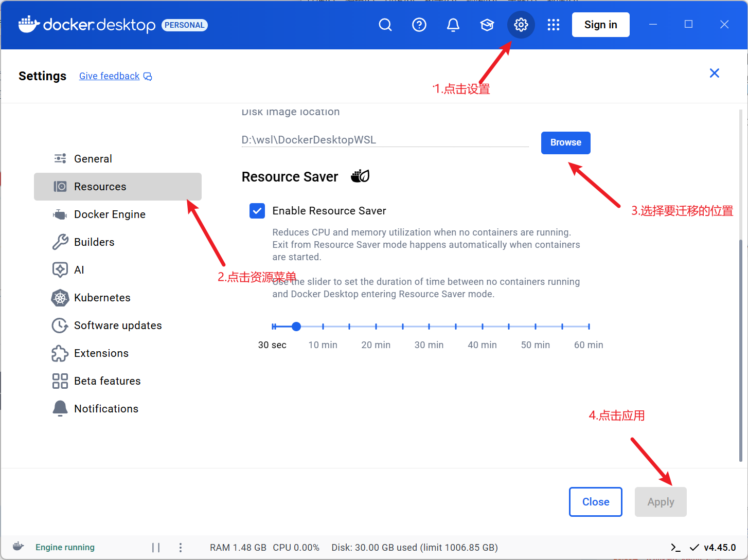748x560 pixels.
Task: Set slider to the 10 min mark
Action: (323, 327)
